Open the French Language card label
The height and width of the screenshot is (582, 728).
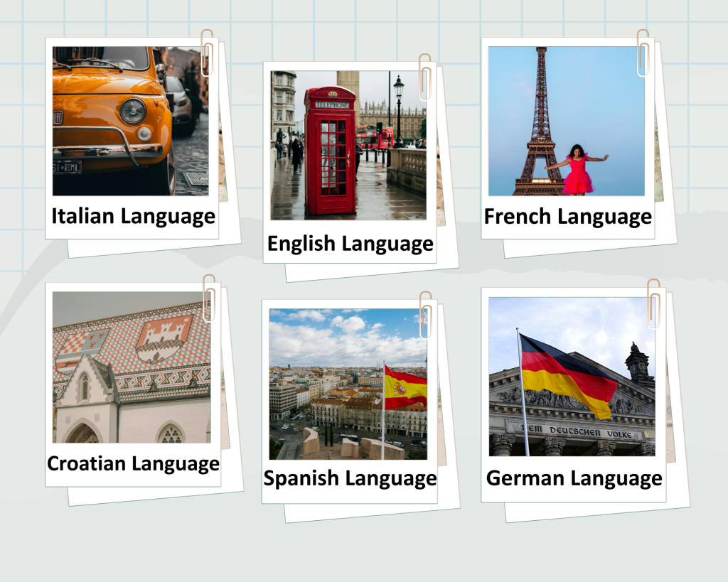[568, 217]
